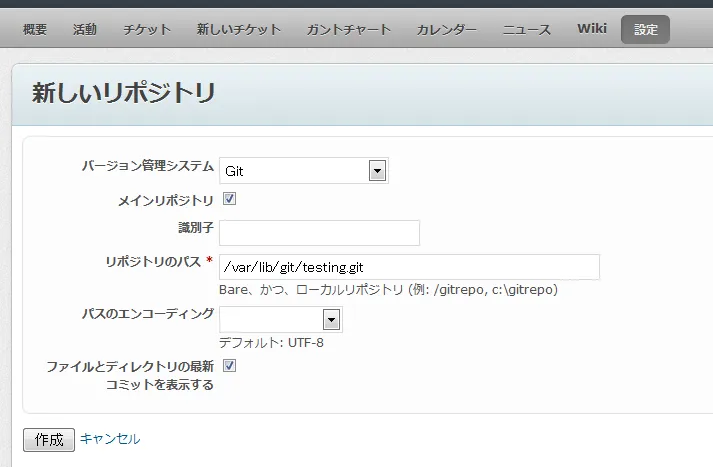
Task: Click the リポジトリのパス input field
Action: (409, 267)
